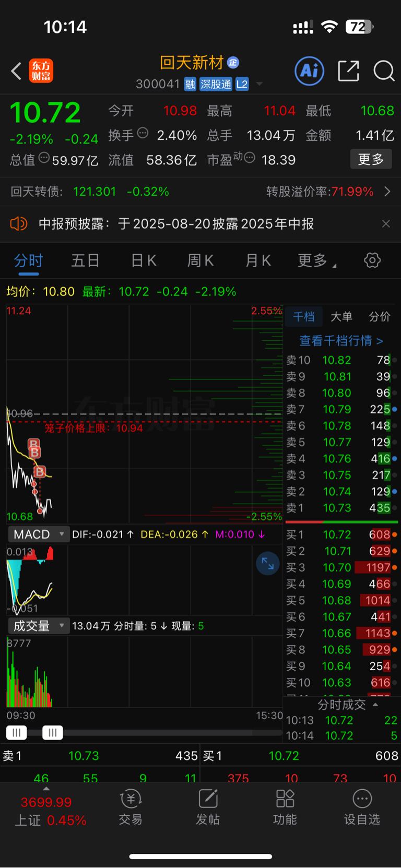Expand the 上证 index ticker arrow

(46, 789)
